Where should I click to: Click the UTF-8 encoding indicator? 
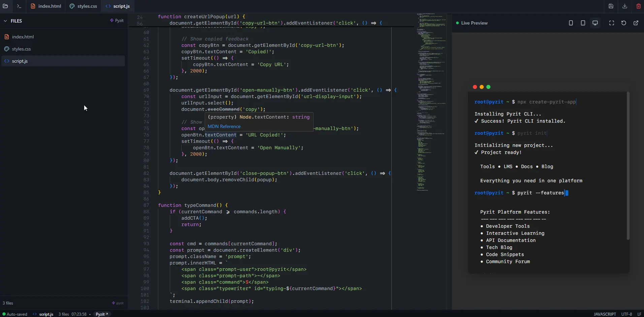pos(626,314)
